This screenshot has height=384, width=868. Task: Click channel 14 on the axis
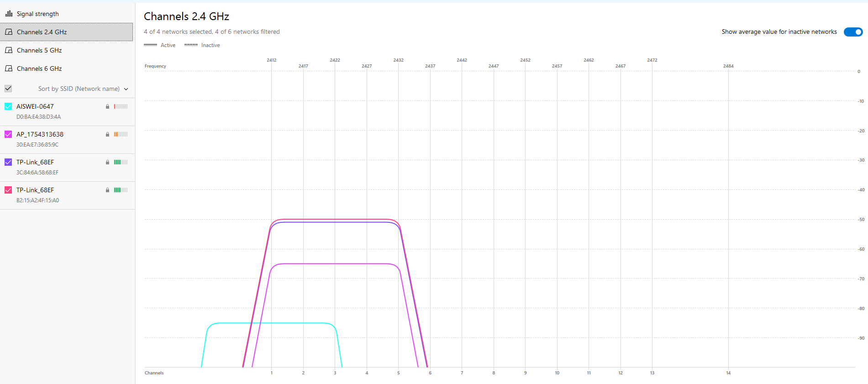pos(728,373)
